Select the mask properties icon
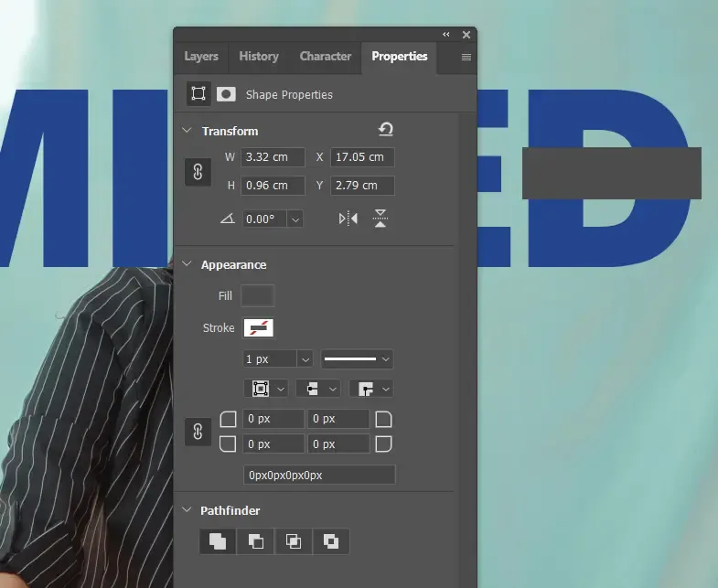Viewport: 718px width, 588px height. pos(226,94)
